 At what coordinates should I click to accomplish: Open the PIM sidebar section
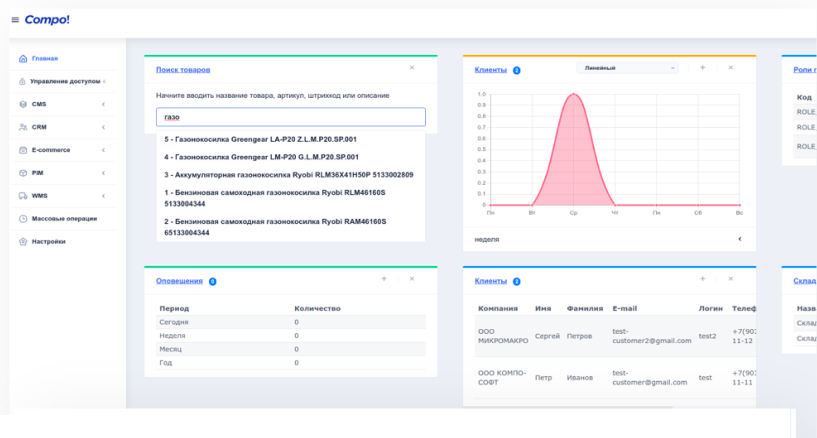tap(38, 173)
